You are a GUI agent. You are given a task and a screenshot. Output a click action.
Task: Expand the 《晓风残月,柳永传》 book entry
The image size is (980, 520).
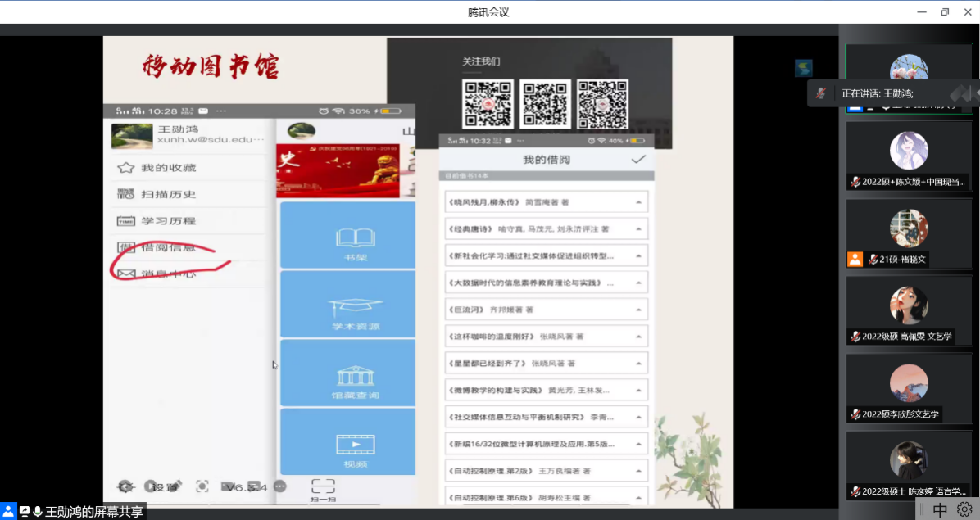pos(636,201)
